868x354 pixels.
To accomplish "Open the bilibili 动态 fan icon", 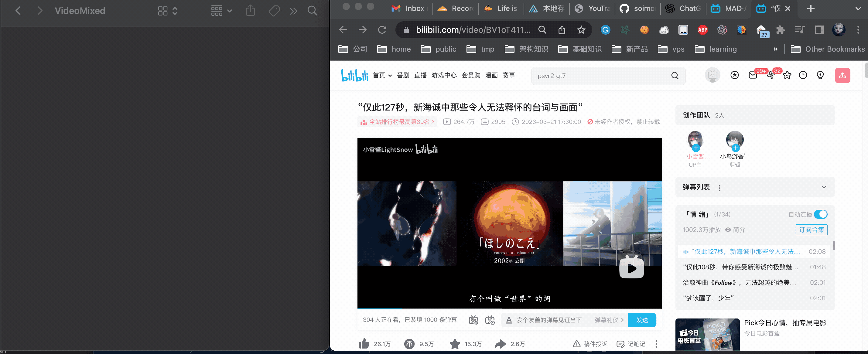I will click(x=771, y=75).
